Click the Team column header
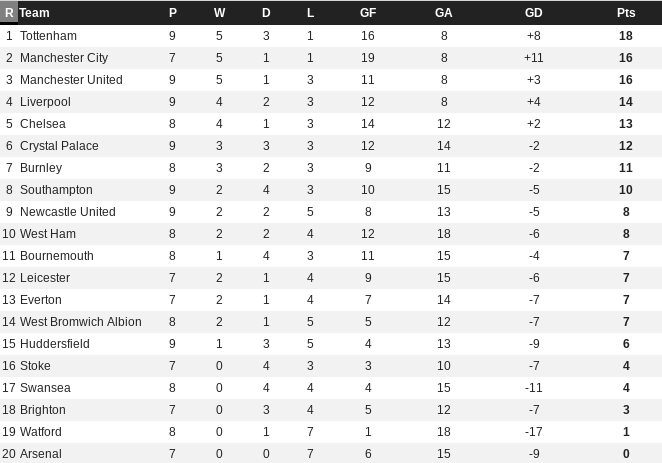The width and height of the screenshot is (662, 463). [x=34, y=13]
